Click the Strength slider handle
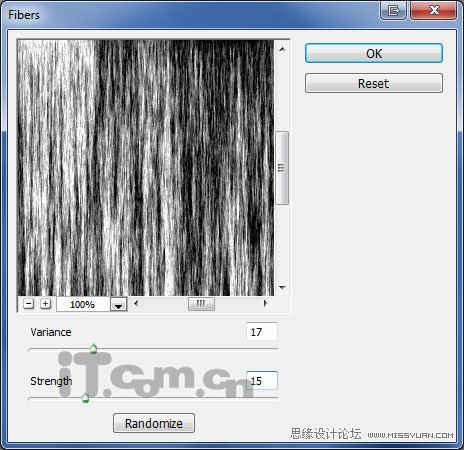Image resolution: width=464 pixels, height=450 pixels. coord(85,398)
